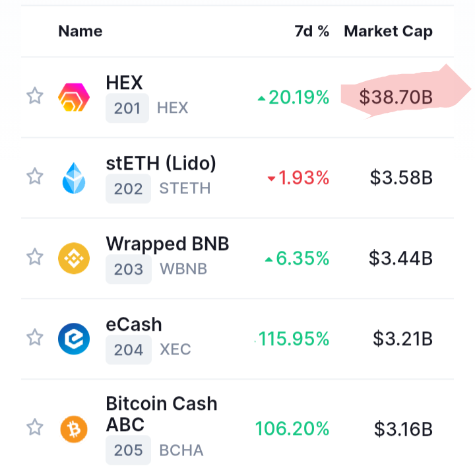Sort by the Market Cap column header

[x=389, y=32]
